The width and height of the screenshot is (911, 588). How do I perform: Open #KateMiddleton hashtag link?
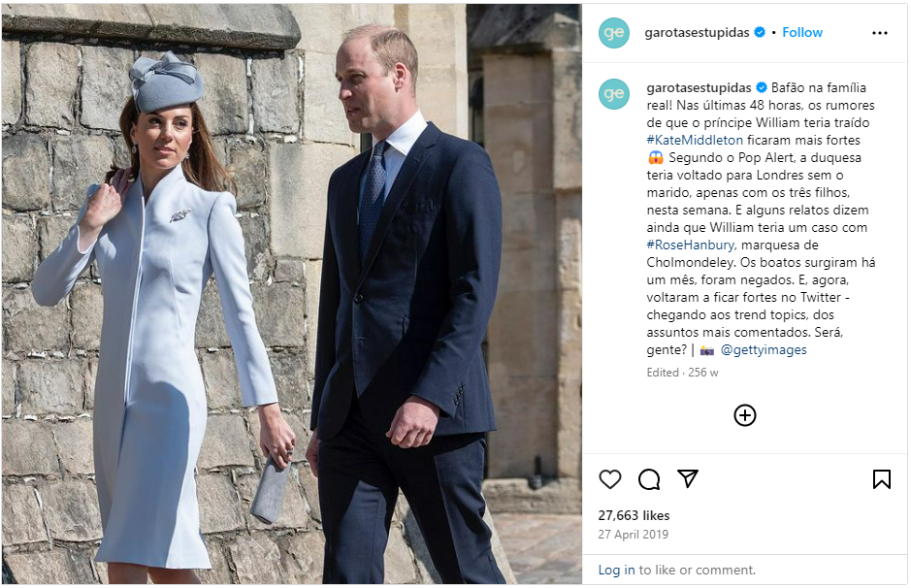pyautogui.click(x=695, y=140)
